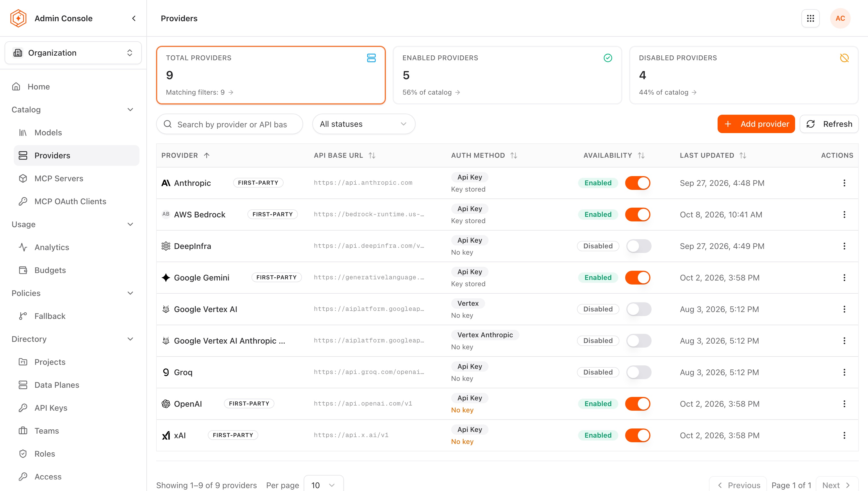Image resolution: width=868 pixels, height=491 pixels.
Task: Disable the AWS Bedrock provider toggle
Action: point(638,215)
